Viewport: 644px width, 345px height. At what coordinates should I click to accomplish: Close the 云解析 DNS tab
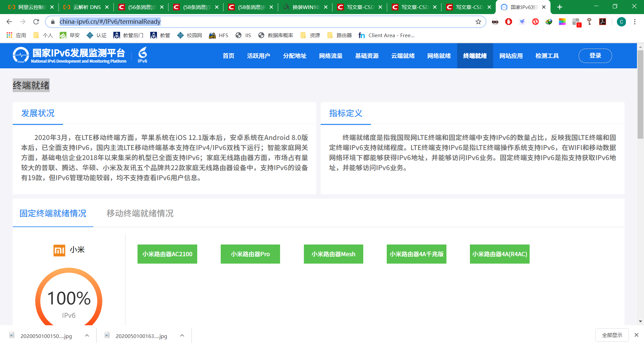click(x=107, y=7)
